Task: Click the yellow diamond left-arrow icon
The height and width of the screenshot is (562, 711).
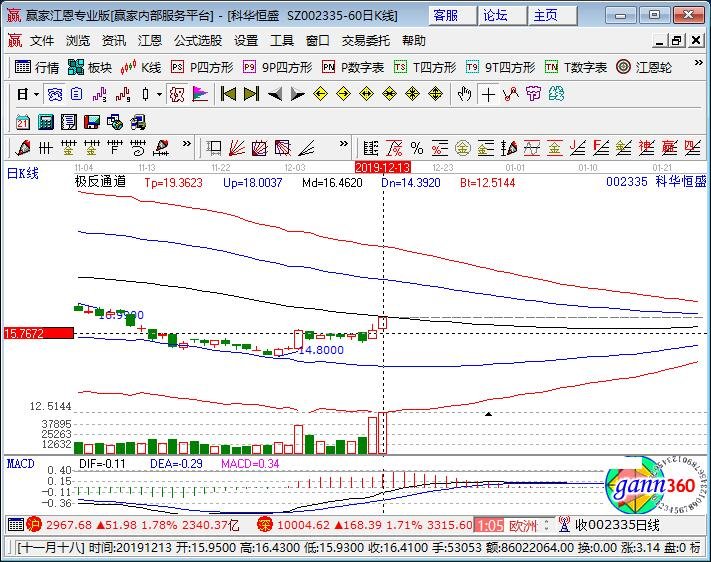Action: point(320,94)
